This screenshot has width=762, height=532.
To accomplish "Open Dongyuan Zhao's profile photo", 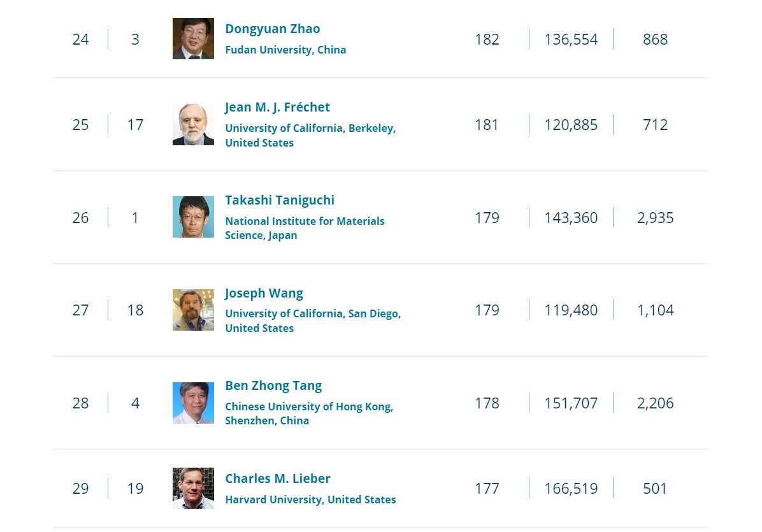I will 193,38.
